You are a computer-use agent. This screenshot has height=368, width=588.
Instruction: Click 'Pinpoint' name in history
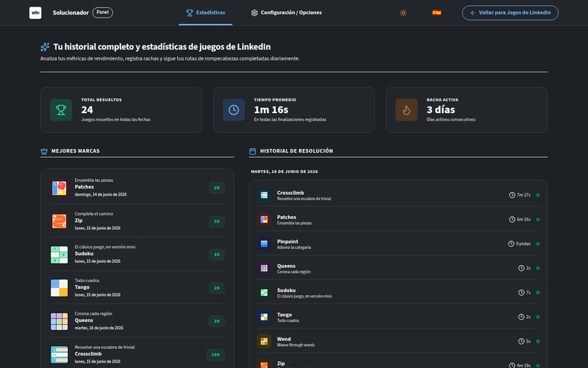[x=287, y=242]
